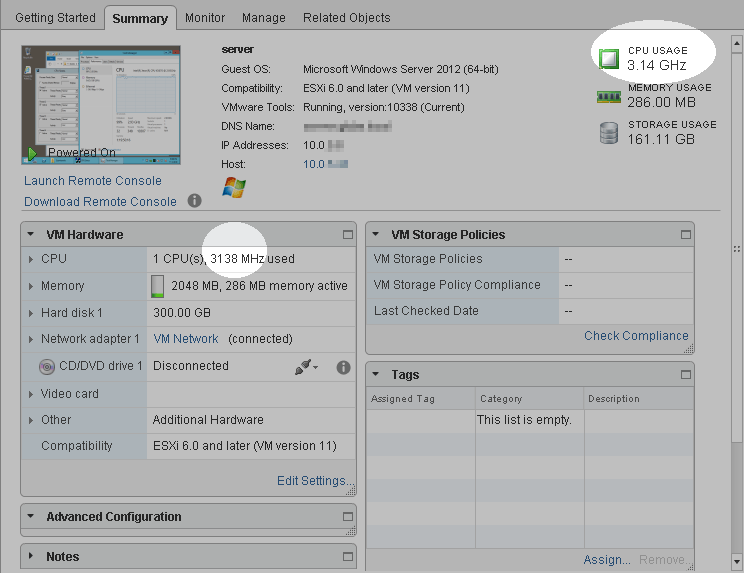
Task: Click Check Compliance link
Action: [x=636, y=336]
